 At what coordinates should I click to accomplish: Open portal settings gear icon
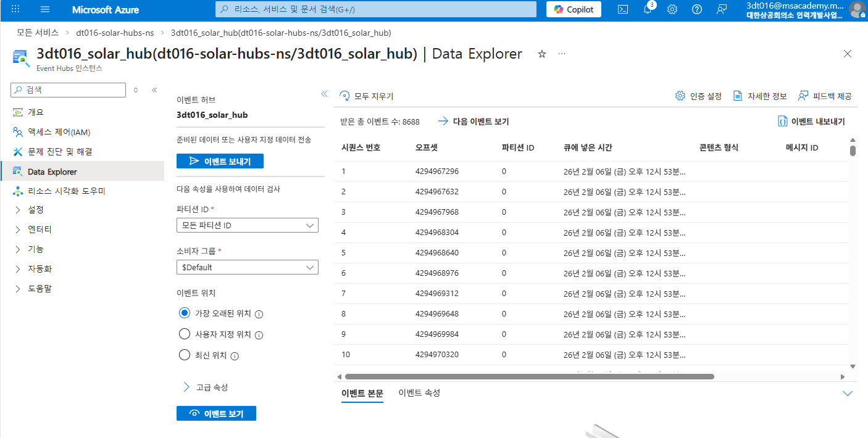672,9
